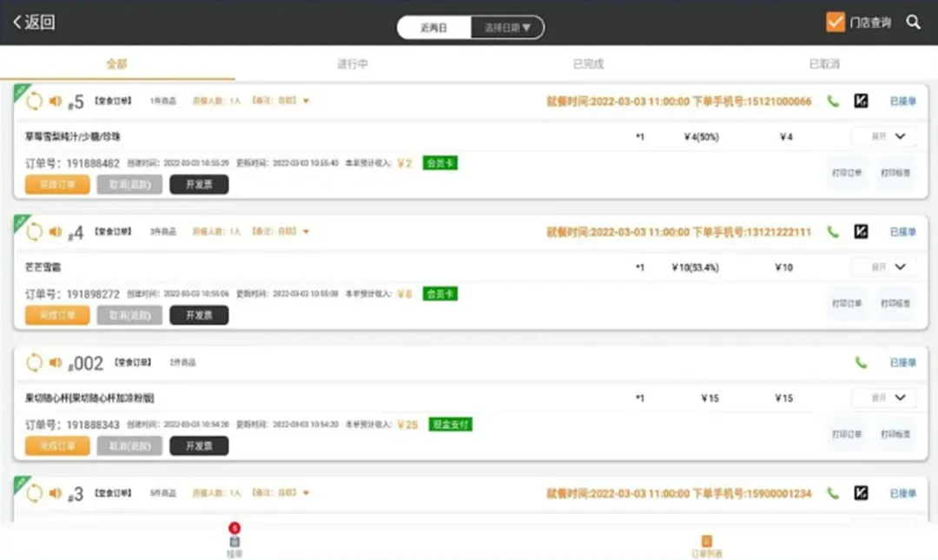938x560 pixels.
Task: Click 取消(退款) button on order #002
Action: coord(129,446)
